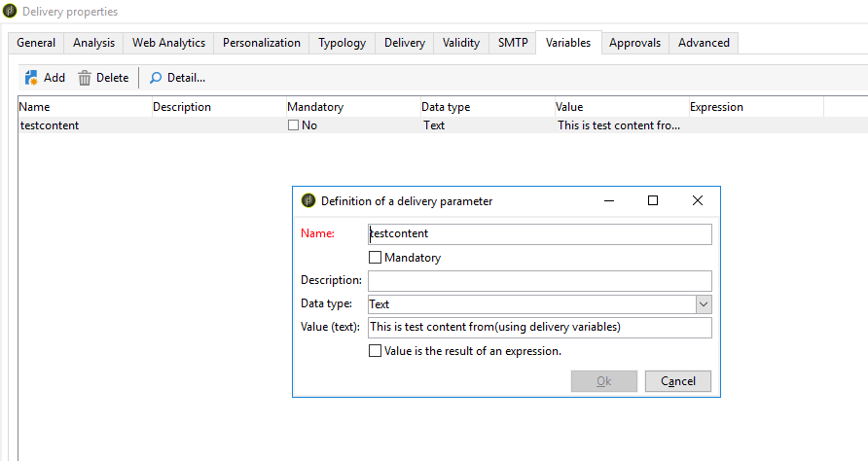Click the Delete trash icon
Image resolution: width=868 pixels, height=461 pixels.
point(85,78)
